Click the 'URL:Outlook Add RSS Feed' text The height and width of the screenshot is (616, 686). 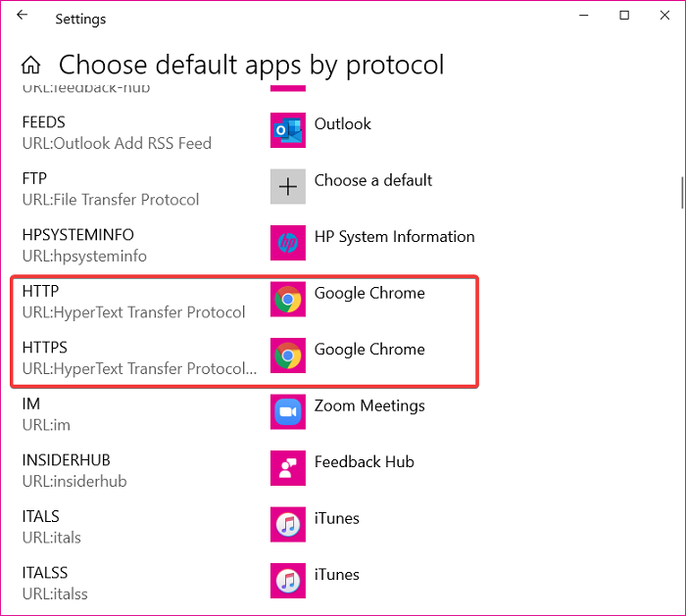117,143
